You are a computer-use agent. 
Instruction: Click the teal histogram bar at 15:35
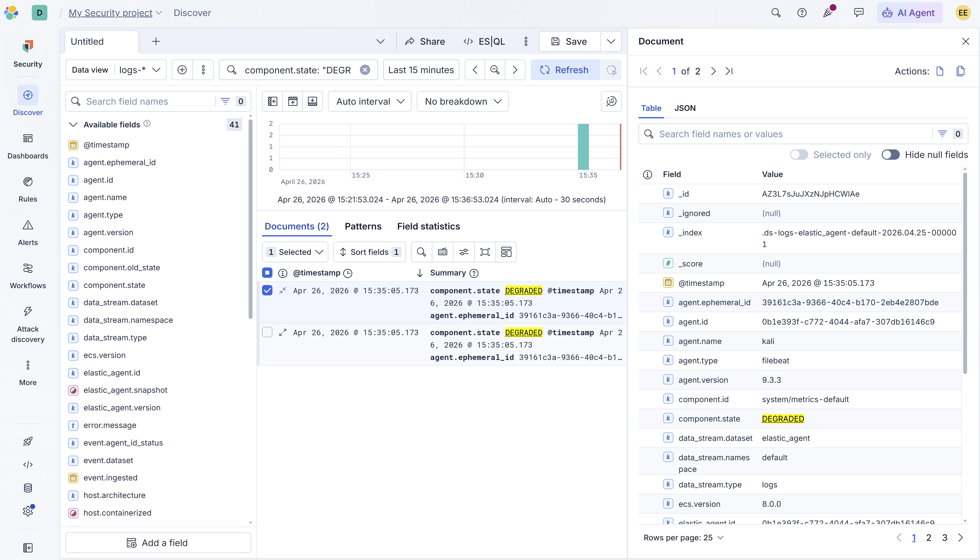(583, 147)
